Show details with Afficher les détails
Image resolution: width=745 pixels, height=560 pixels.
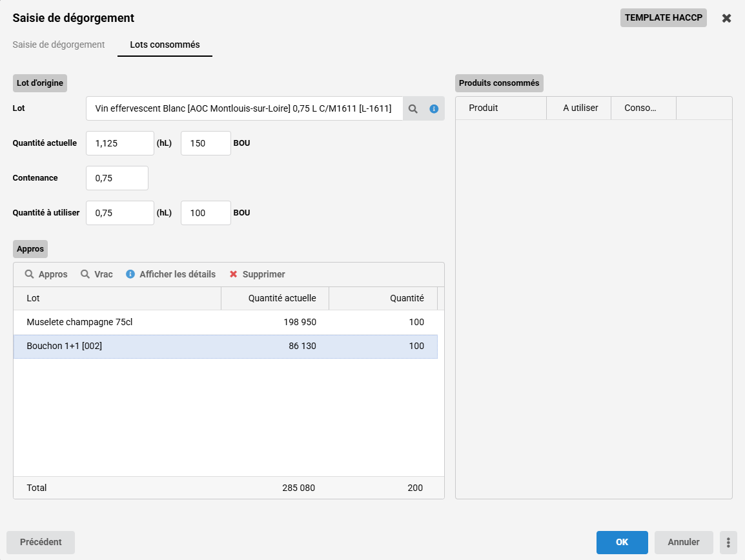pos(171,274)
